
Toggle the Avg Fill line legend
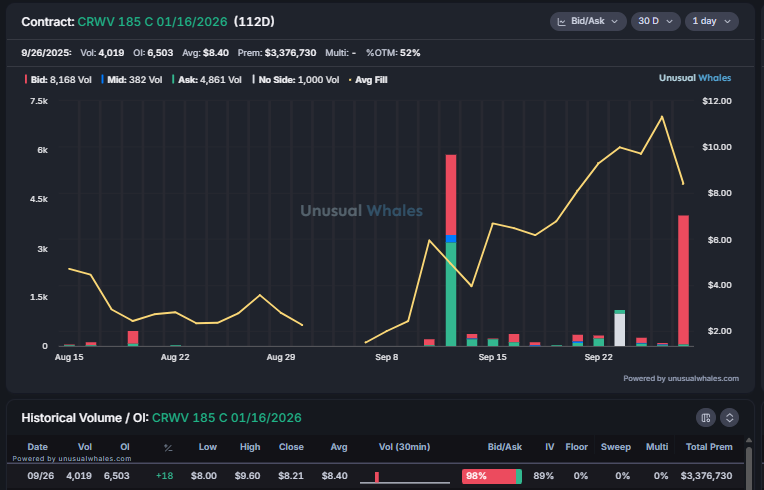click(x=368, y=78)
